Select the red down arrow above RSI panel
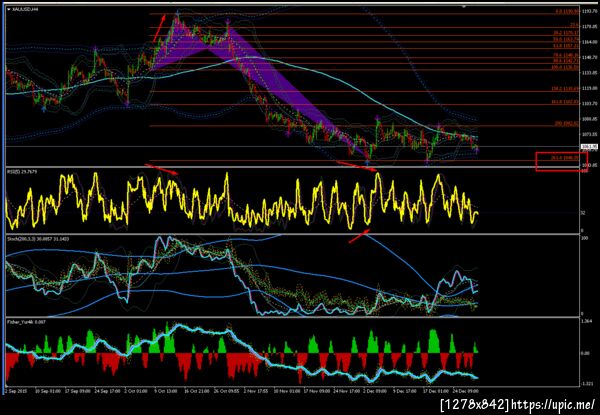 coord(161,169)
